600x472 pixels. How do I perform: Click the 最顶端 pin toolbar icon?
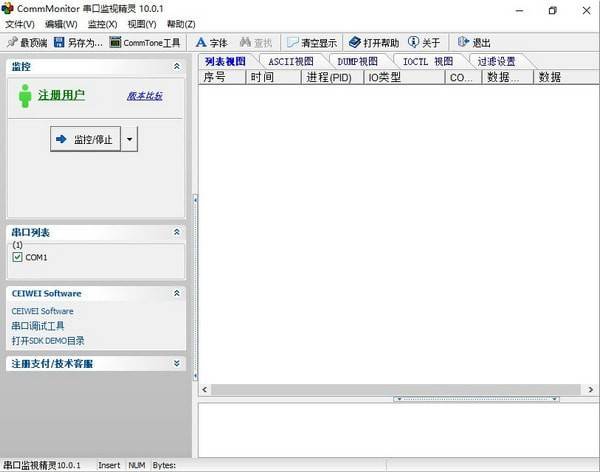[12, 43]
